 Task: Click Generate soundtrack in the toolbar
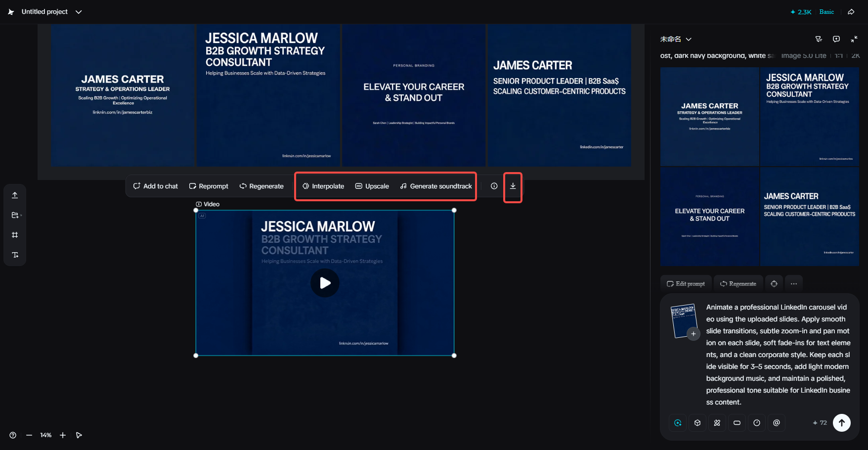point(436,186)
